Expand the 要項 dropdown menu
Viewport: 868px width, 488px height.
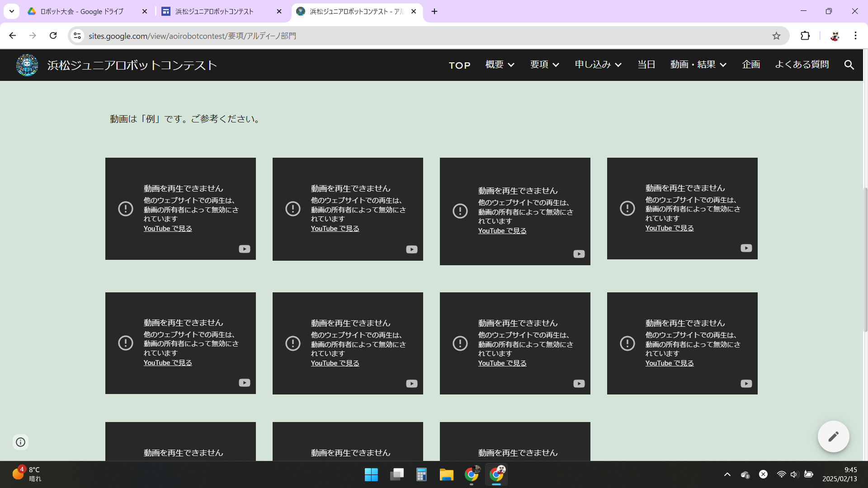click(x=544, y=65)
